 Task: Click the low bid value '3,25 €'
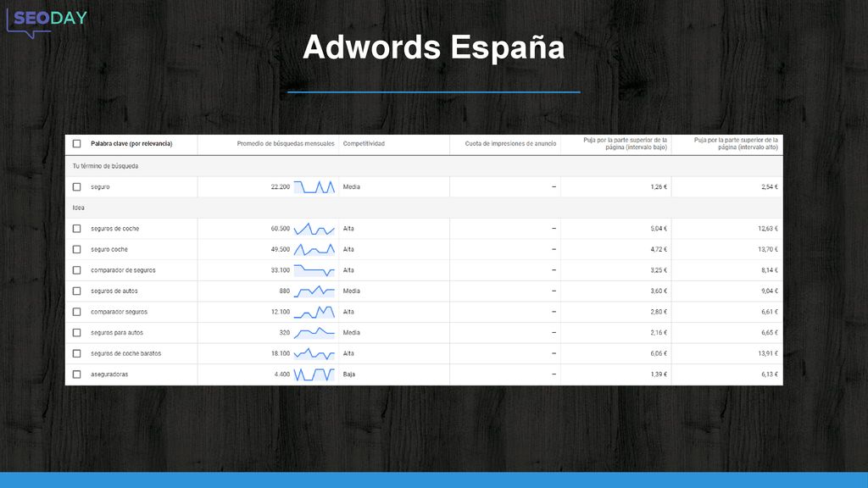tap(659, 270)
